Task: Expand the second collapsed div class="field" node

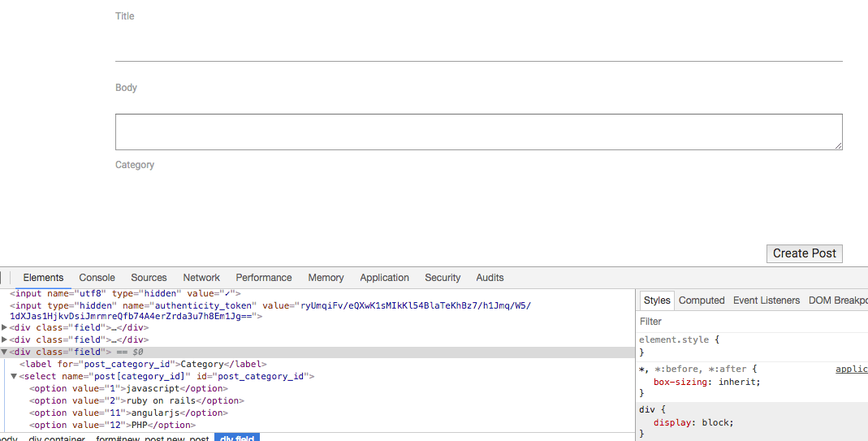Action: point(4,339)
